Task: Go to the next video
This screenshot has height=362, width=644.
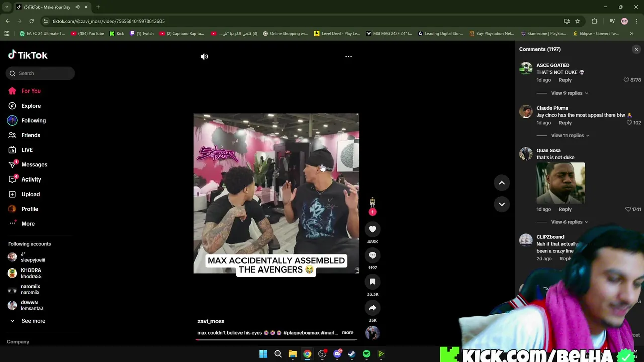Action: [502, 204]
